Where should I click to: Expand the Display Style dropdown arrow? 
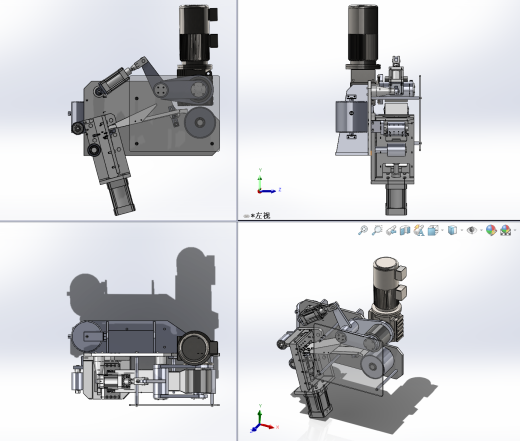point(462,230)
